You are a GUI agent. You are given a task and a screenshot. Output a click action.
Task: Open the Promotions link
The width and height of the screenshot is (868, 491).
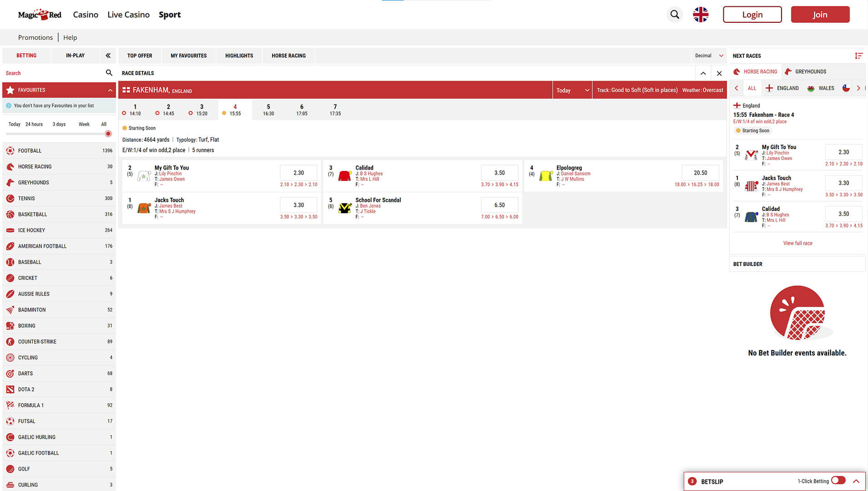tap(35, 37)
